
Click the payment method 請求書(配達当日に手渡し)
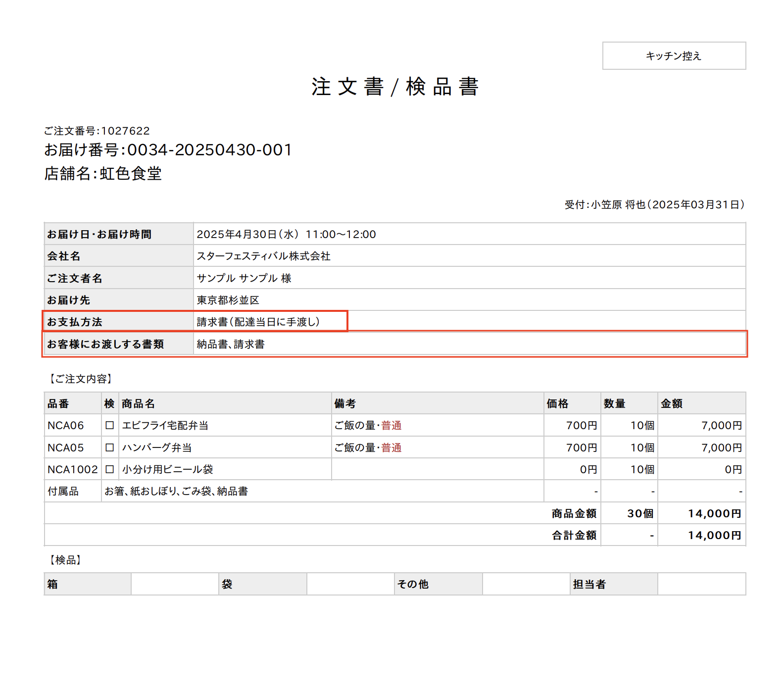coord(258,322)
